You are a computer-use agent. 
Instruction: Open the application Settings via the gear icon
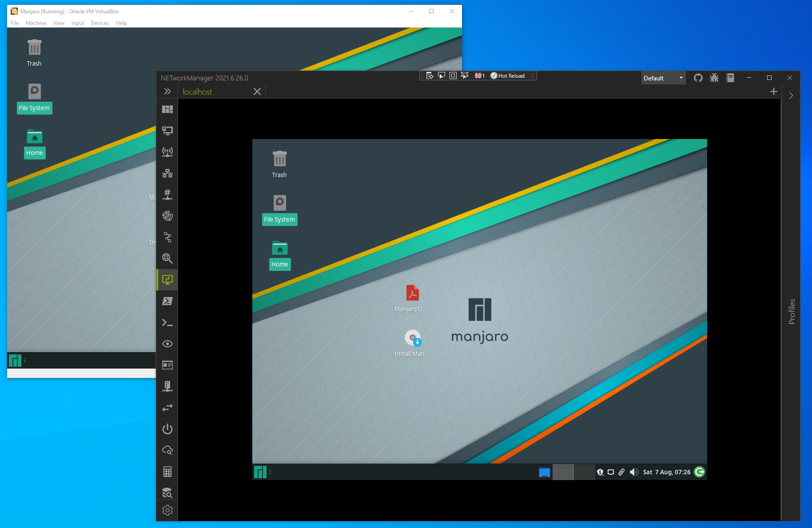[x=167, y=510]
